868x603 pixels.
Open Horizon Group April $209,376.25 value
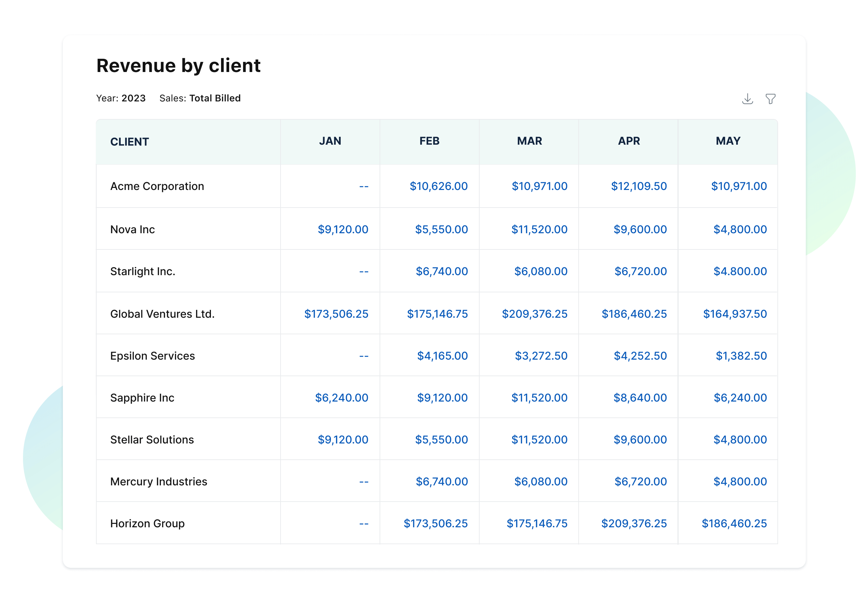(634, 524)
